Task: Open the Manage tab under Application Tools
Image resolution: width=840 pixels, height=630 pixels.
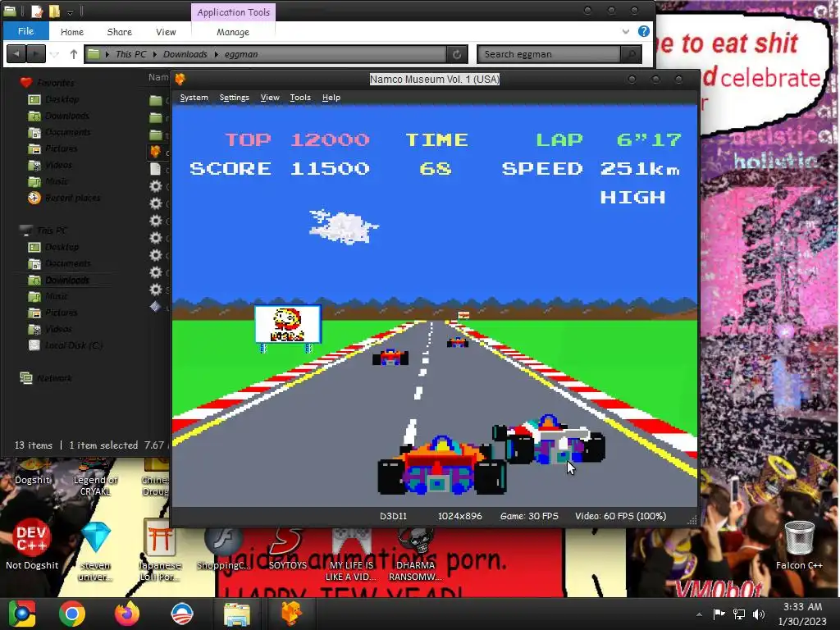Action: (x=233, y=32)
